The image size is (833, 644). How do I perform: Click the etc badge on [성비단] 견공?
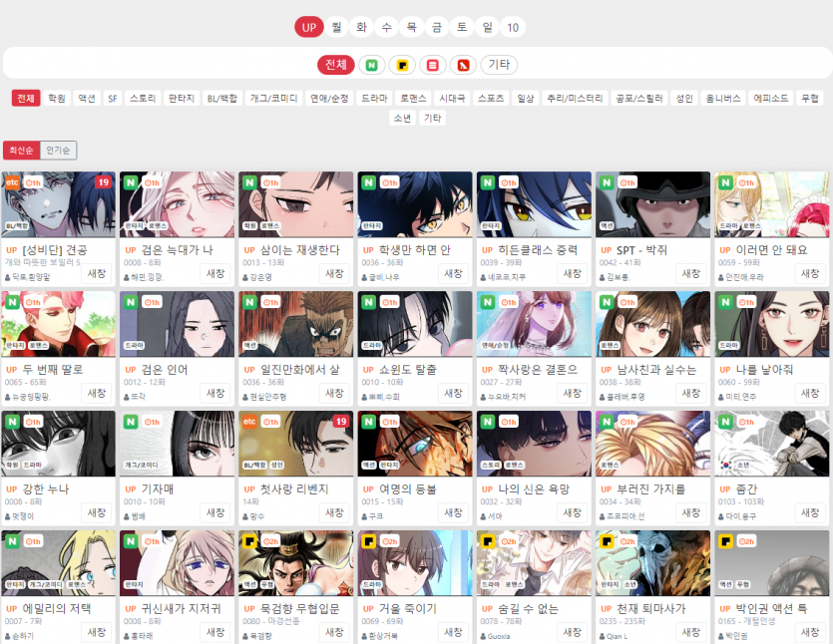pos(12,182)
